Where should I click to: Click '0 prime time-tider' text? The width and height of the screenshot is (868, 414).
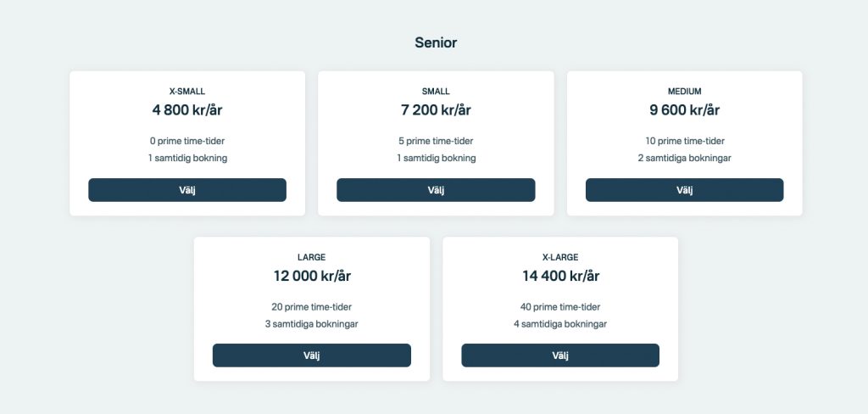[186, 142]
